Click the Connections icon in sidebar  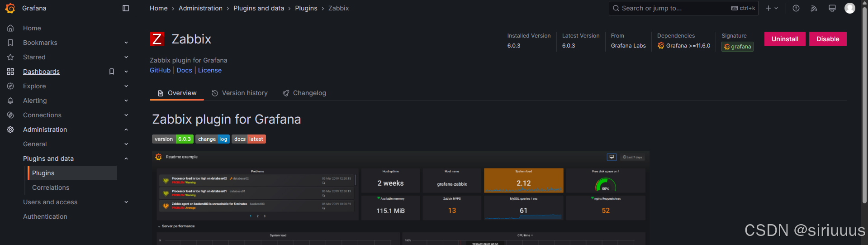coord(10,115)
